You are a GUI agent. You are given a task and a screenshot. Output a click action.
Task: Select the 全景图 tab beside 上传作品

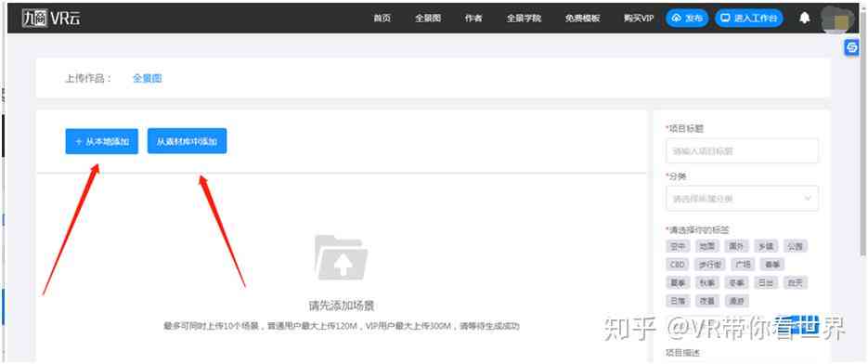click(x=148, y=79)
